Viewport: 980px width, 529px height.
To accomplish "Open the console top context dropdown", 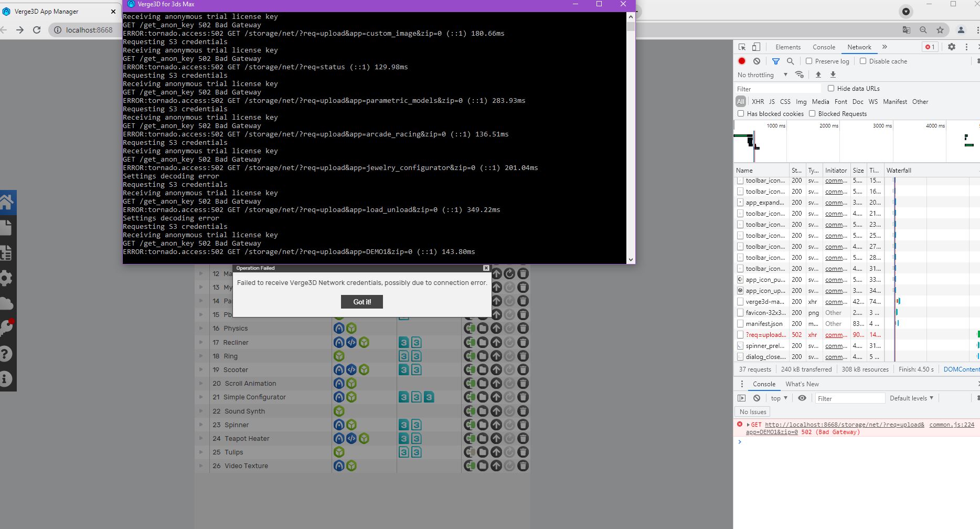I will click(779, 398).
